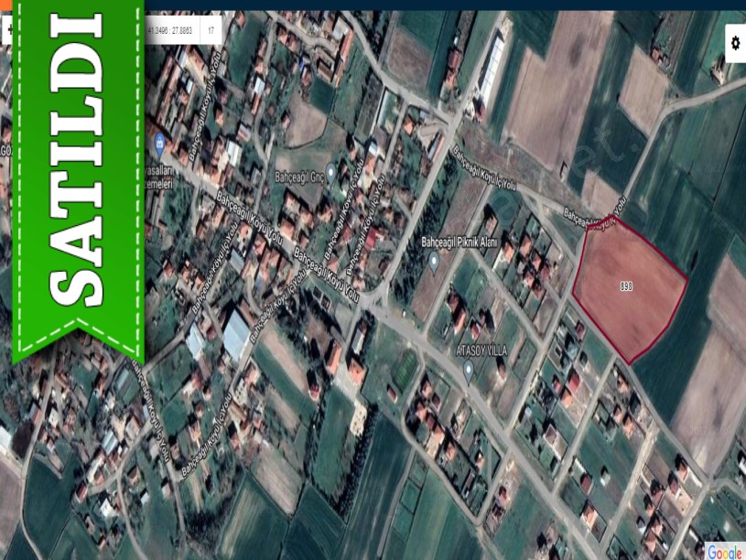Select the parcel number 898 label
746x560 pixels.
626,286
